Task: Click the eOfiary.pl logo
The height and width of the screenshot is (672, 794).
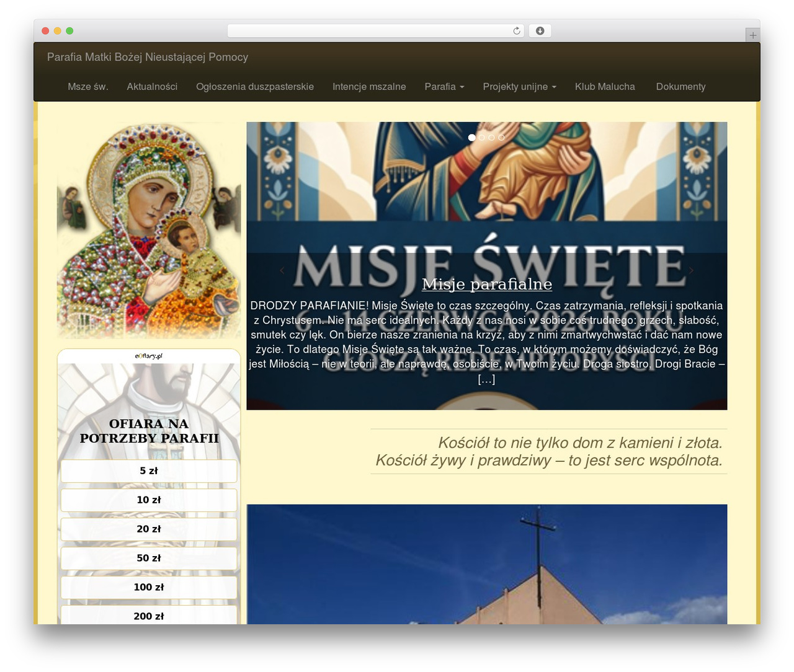Action: click(149, 356)
